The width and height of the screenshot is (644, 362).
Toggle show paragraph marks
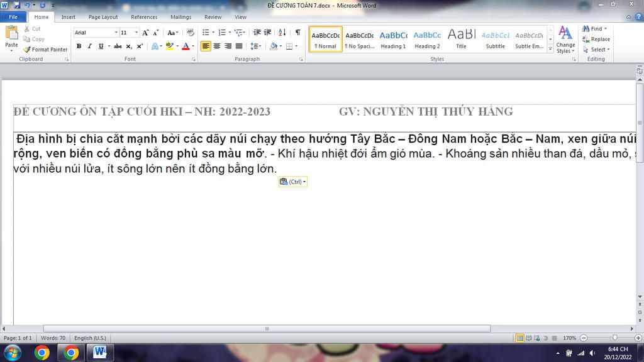[297, 33]
